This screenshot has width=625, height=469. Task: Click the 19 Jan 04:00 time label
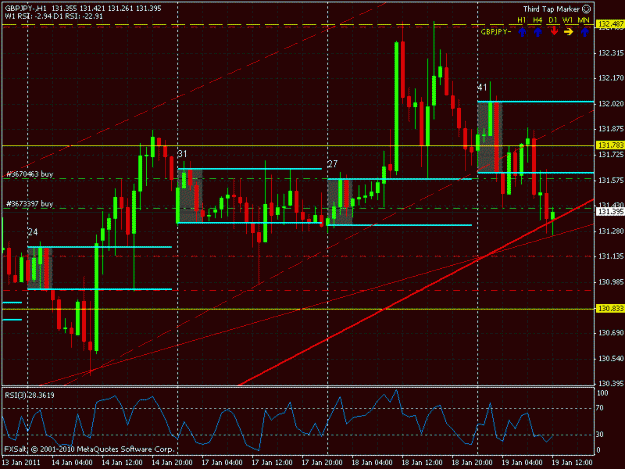522,463
